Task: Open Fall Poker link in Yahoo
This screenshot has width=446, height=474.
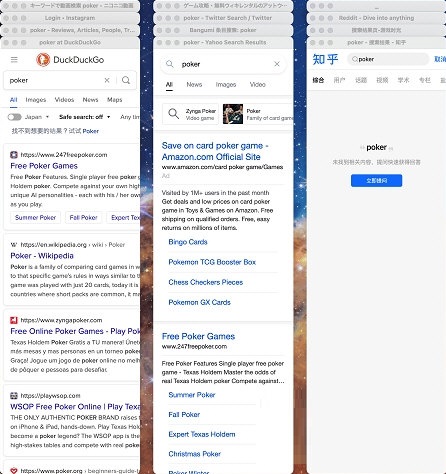Action: point(184,414)
